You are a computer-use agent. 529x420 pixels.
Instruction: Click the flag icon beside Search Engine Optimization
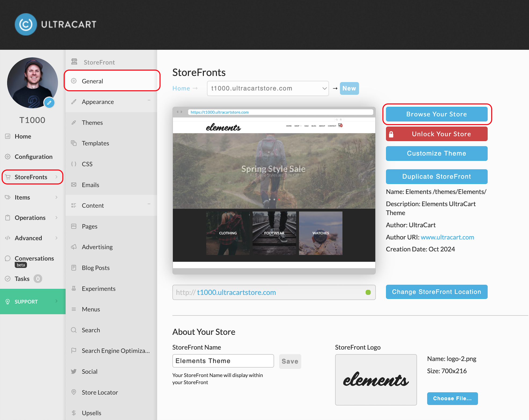[74, 350]
